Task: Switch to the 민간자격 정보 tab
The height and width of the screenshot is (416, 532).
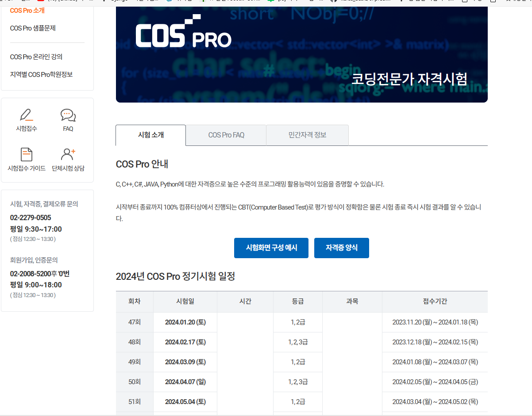Action: 307,135
